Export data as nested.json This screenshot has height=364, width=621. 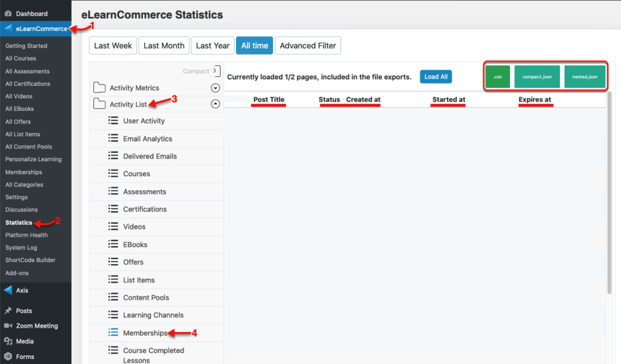click(585, 77)
